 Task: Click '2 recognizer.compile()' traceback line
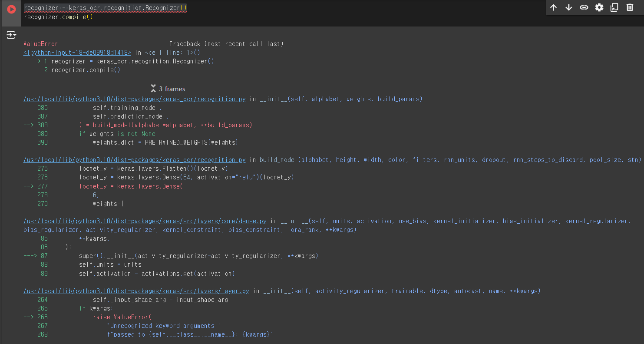click(83, 70)
